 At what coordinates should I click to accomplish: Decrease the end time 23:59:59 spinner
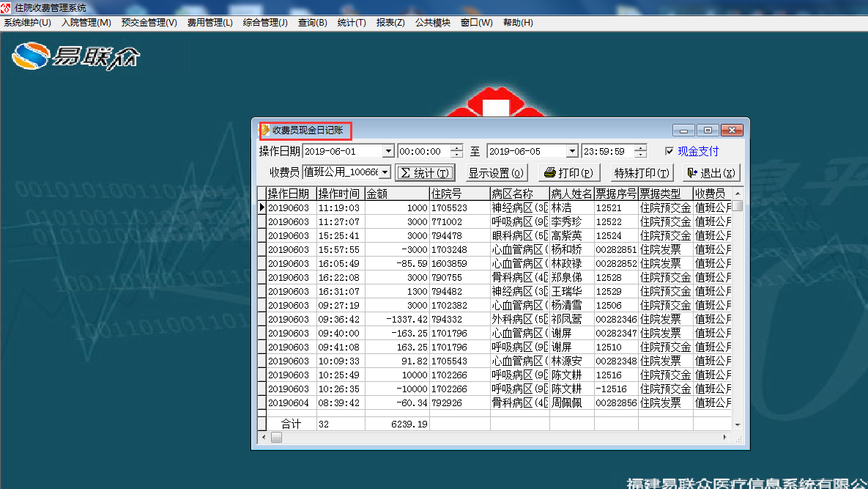click(x=640, y=155)
